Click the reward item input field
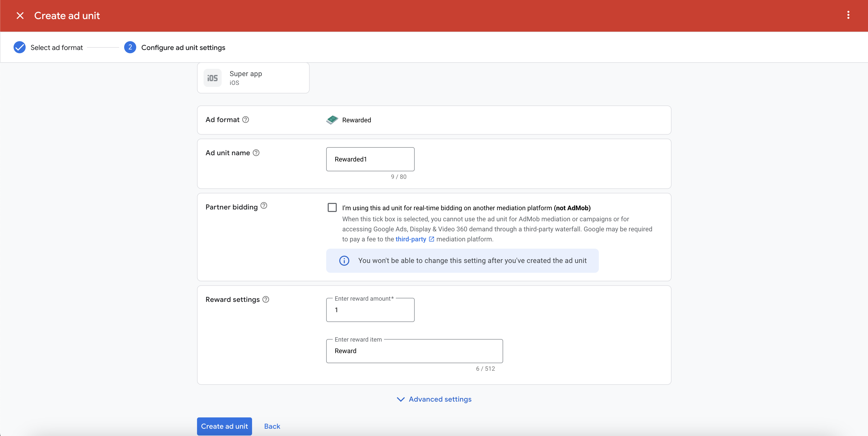Screen dimensions: 868x436 tap(414, 351)
